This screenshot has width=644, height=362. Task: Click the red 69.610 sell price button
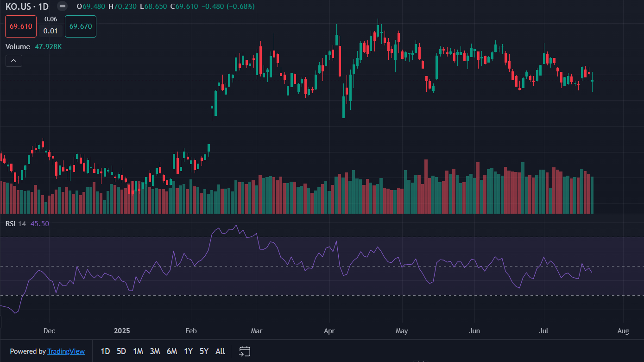click(x=21, y=26)
